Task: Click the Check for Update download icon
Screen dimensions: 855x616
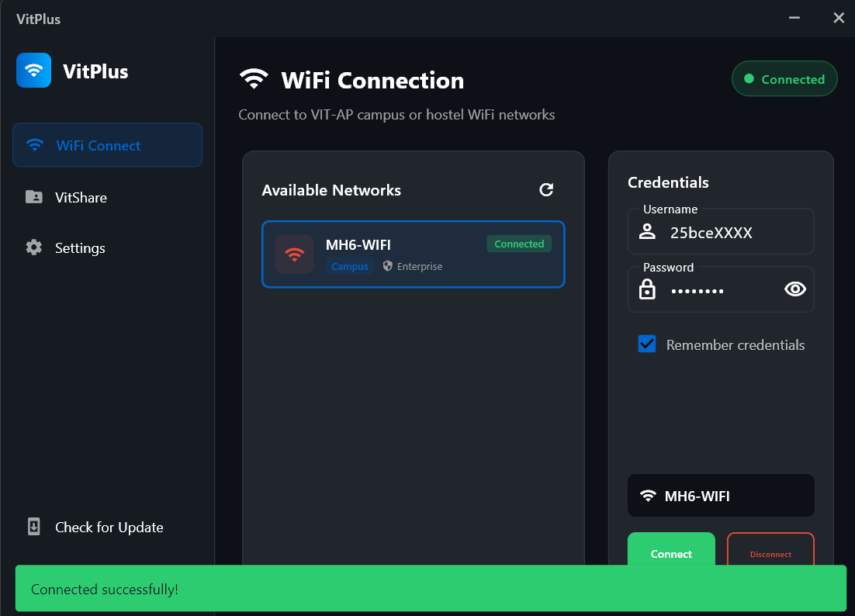Action: (34, 527)
